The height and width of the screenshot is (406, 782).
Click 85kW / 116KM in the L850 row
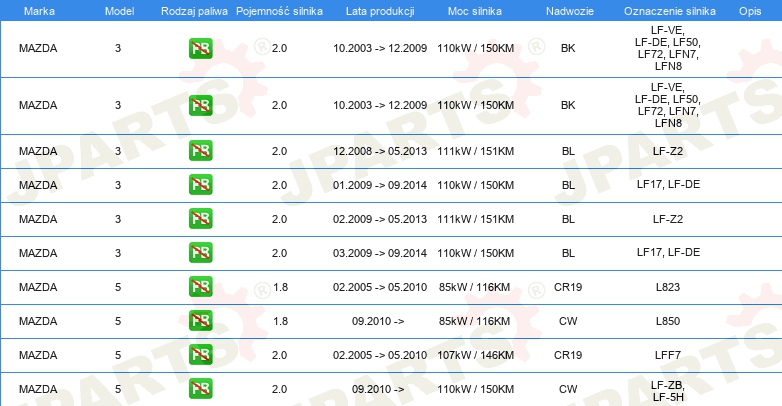point(474,321)
